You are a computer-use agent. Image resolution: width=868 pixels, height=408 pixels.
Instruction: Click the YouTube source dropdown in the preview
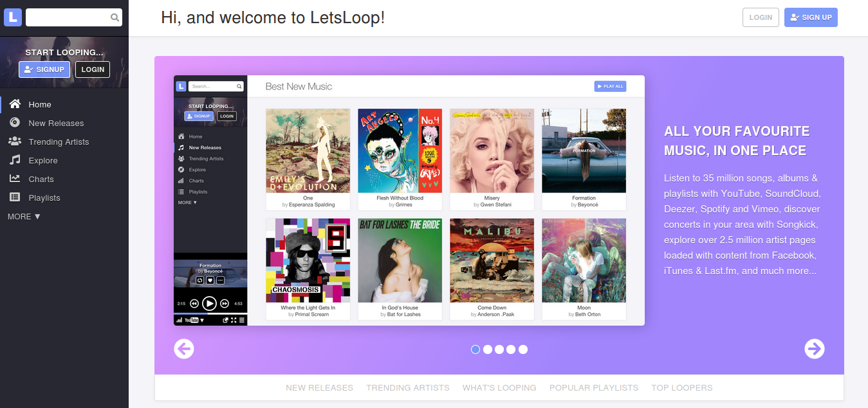(194, 320)
